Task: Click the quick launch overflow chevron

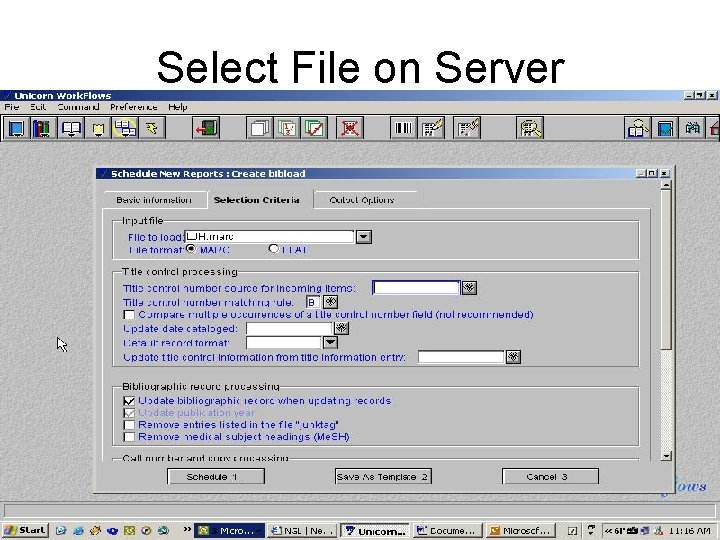Action: click(187, 529)
